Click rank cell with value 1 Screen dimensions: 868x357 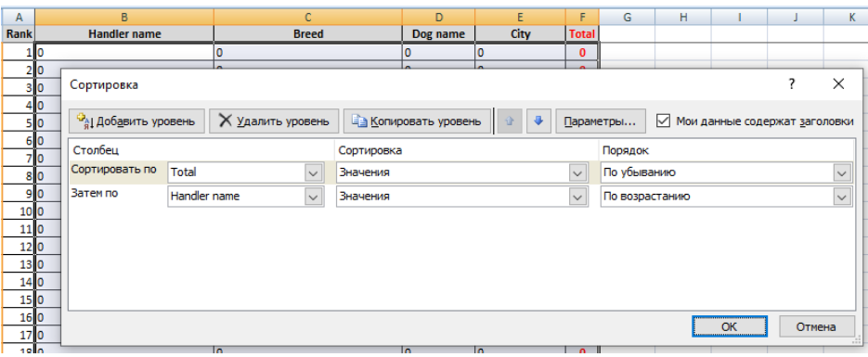tap(19, 53)
